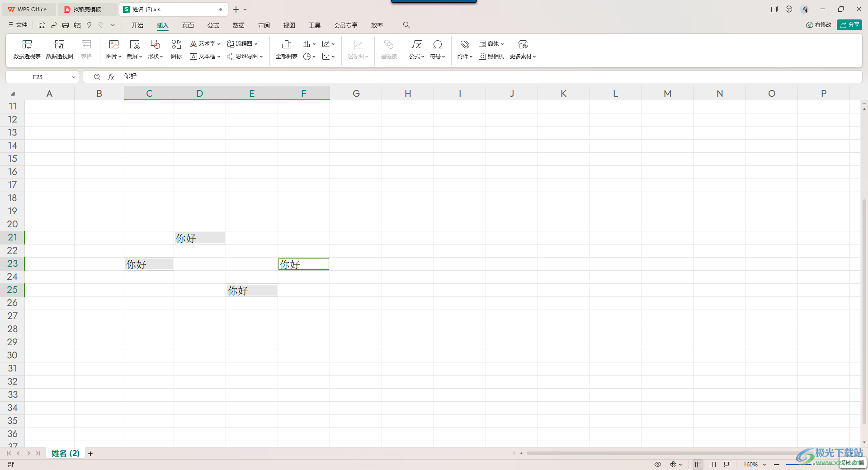Insert a pivot table (数据透视表)

(27, 50)
